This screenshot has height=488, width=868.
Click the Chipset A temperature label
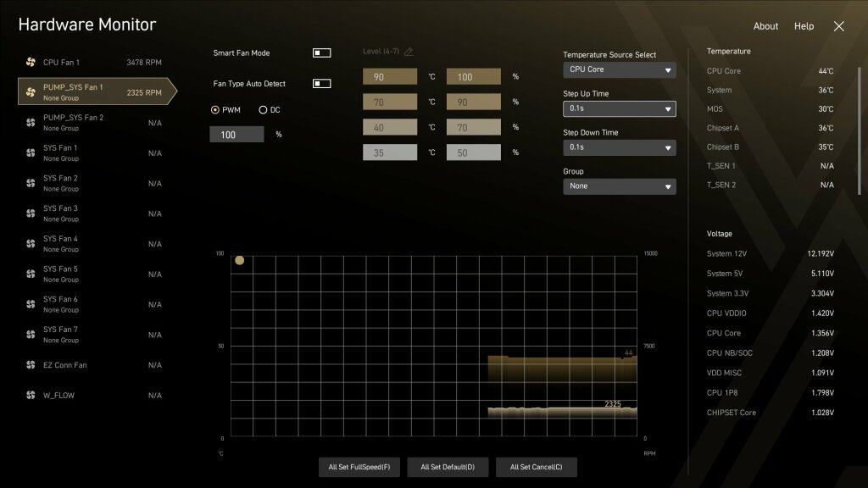coord(722,128)
